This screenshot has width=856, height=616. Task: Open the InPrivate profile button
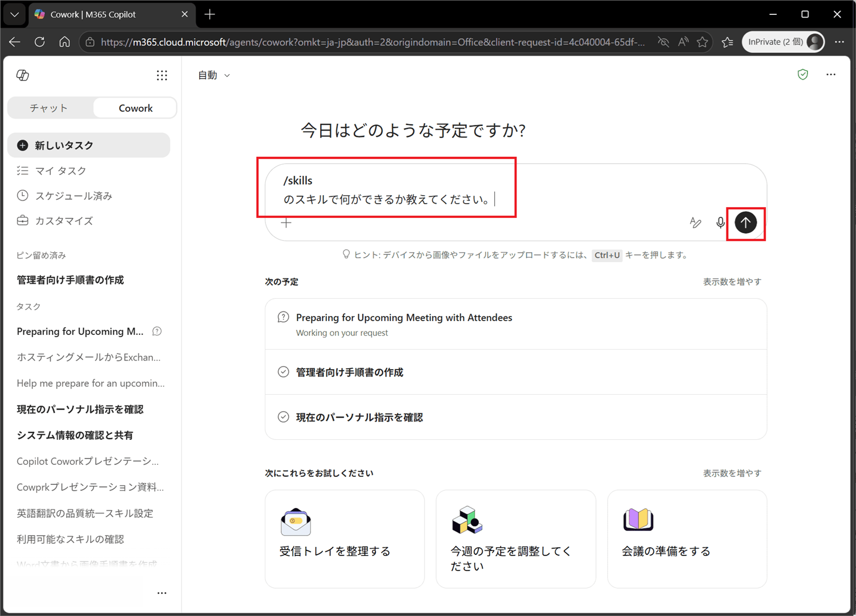point(783,42)
